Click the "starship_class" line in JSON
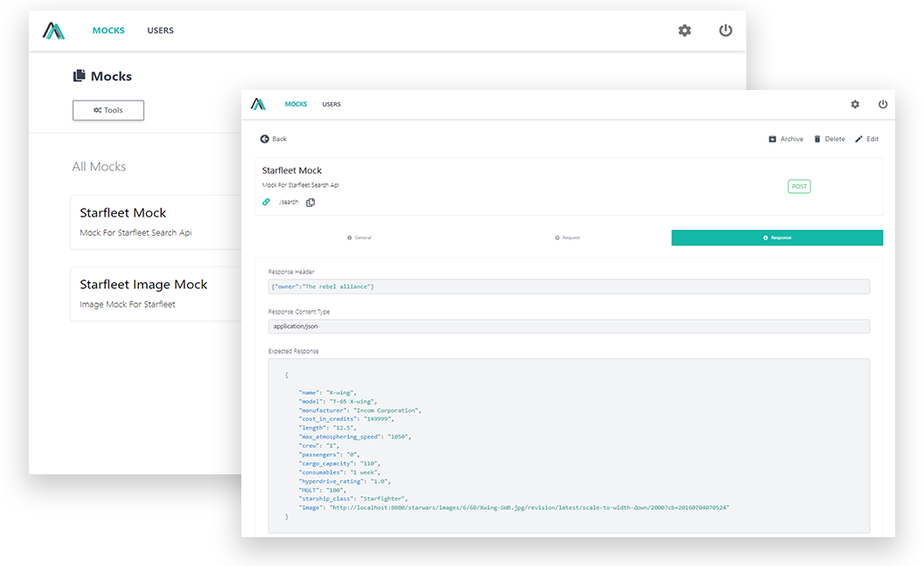The height and width of the screenshot is (566, 924). point(353,499)
